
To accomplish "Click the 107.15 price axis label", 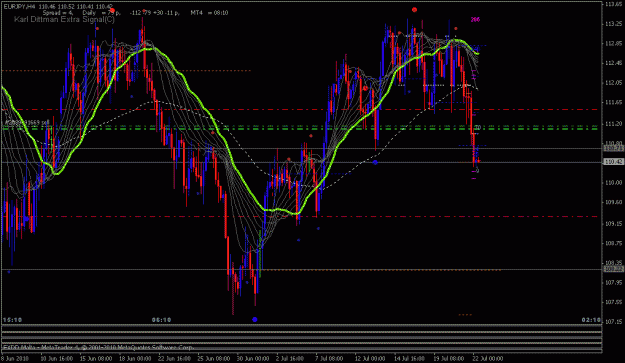I will (x=613, y=322).
